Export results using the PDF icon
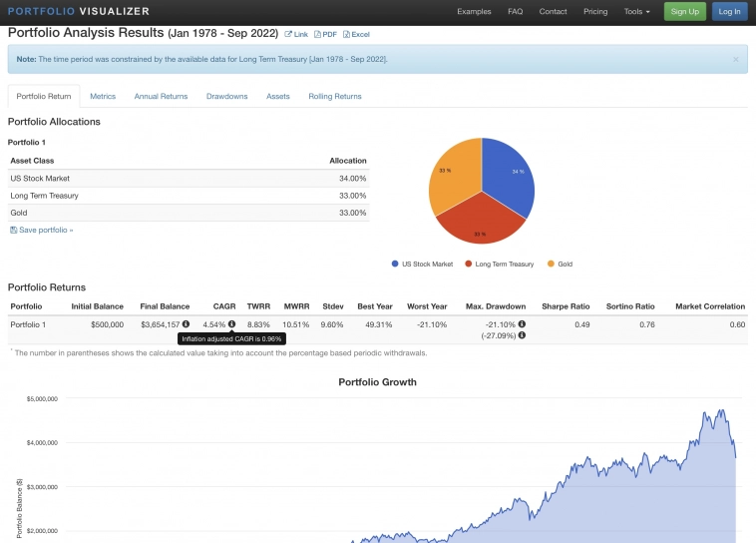Screen dimensions: 756x543 [318, 34]
